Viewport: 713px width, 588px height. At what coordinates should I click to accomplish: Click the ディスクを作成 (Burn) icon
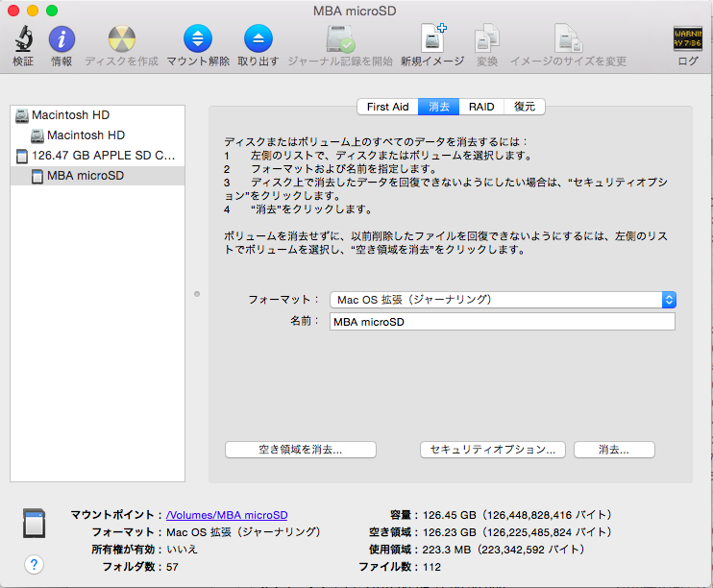point(121,38)
